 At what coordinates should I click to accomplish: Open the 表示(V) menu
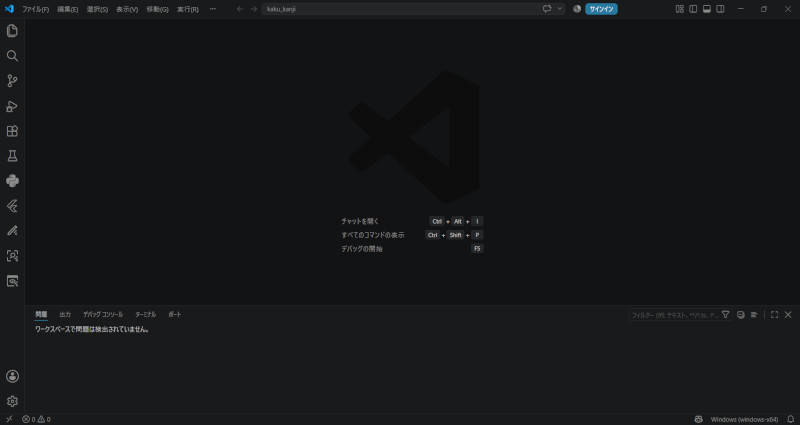[127, 9]
